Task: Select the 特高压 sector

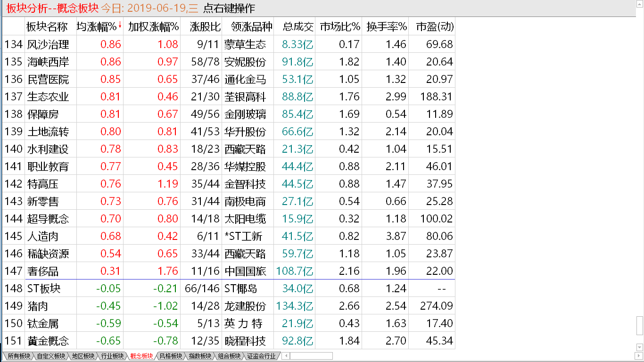Action: (x=43, y=184)
